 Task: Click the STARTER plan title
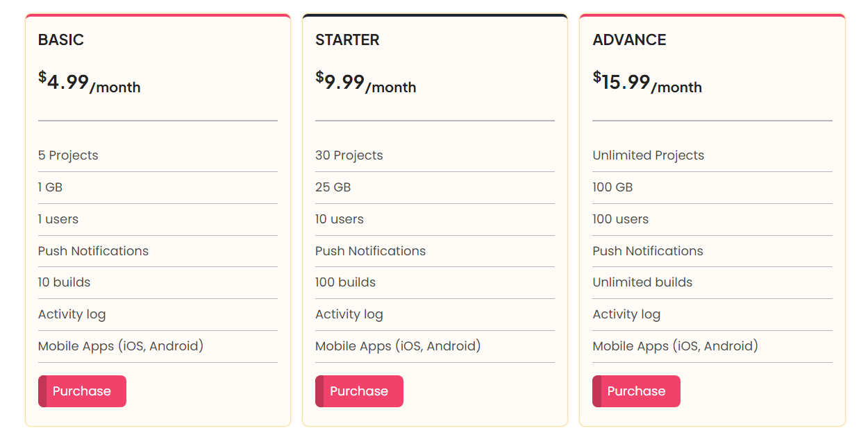coord(347,40)
